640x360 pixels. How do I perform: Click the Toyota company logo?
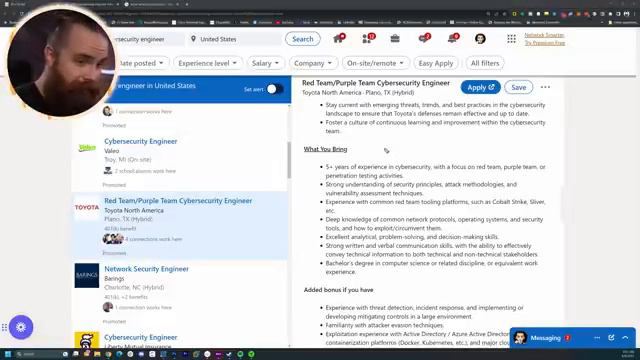pos(87,207)
